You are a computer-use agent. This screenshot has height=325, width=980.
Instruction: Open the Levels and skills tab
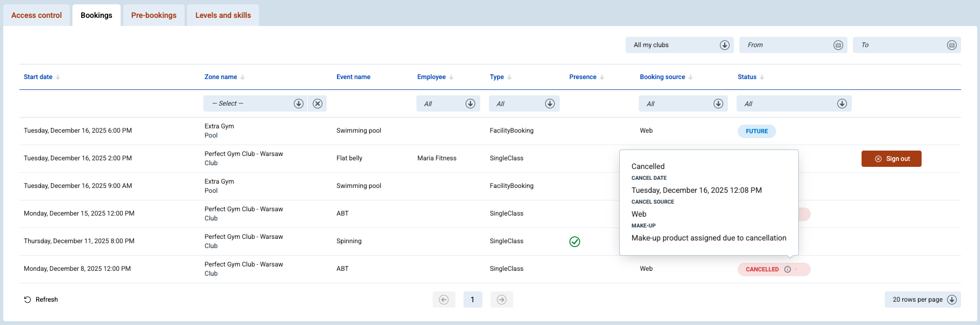pos(223,15)
